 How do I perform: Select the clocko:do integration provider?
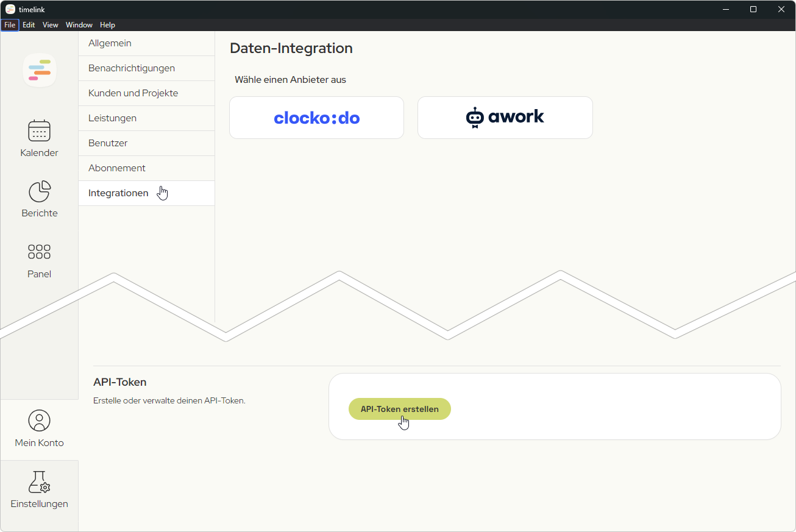click(316, 117)
